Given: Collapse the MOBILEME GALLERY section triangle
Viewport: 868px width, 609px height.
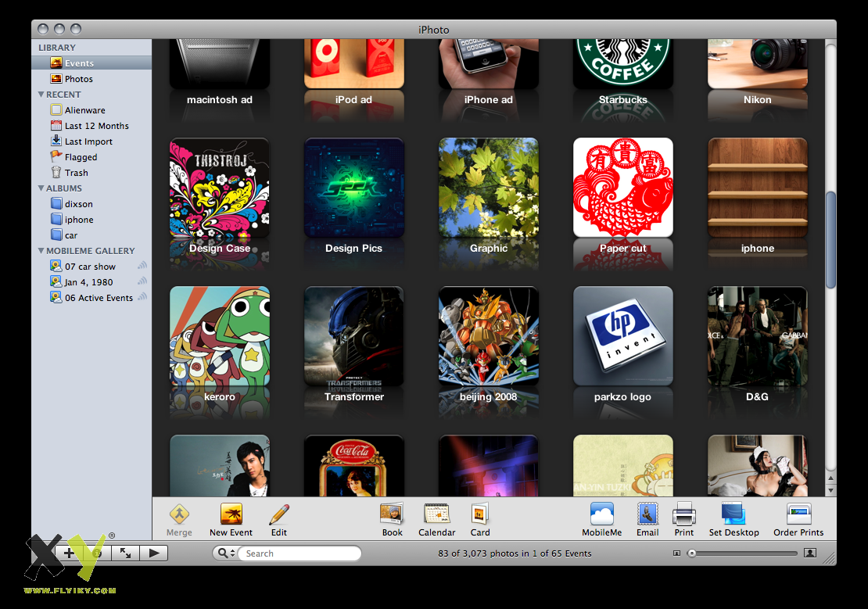Looking at the screenshot, I should coord(41,251).
